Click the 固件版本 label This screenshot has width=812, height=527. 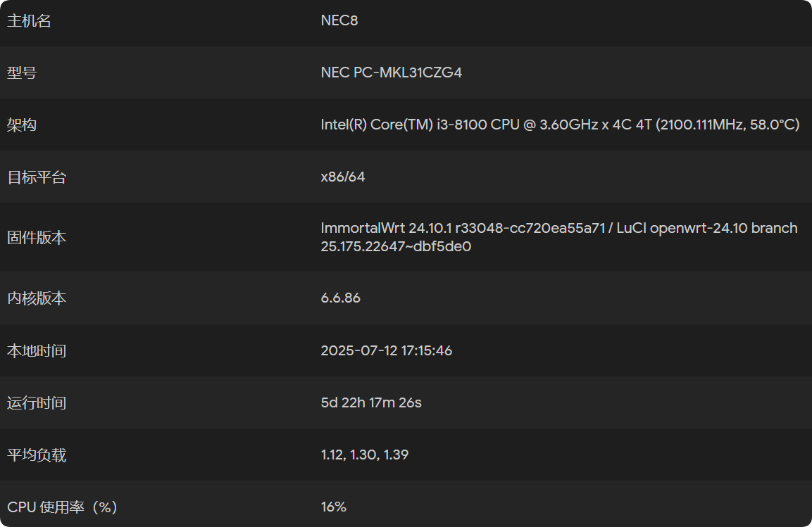point(37,238)
